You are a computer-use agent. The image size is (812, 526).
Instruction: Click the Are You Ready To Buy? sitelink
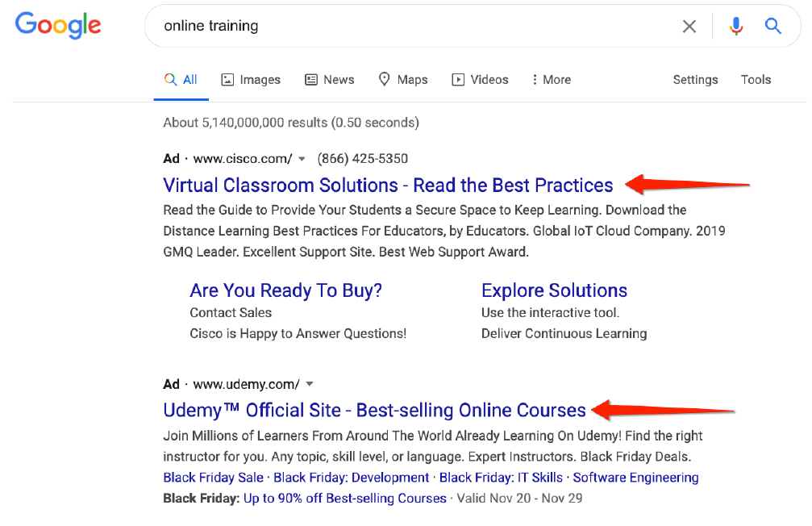point(286,290)
